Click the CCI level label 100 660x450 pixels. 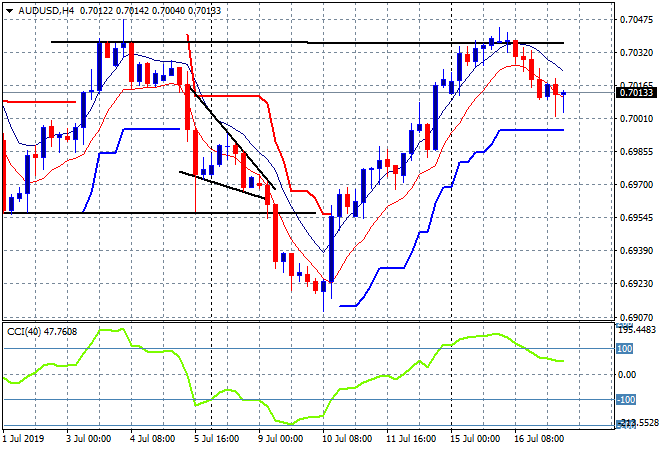coord(625,349)
